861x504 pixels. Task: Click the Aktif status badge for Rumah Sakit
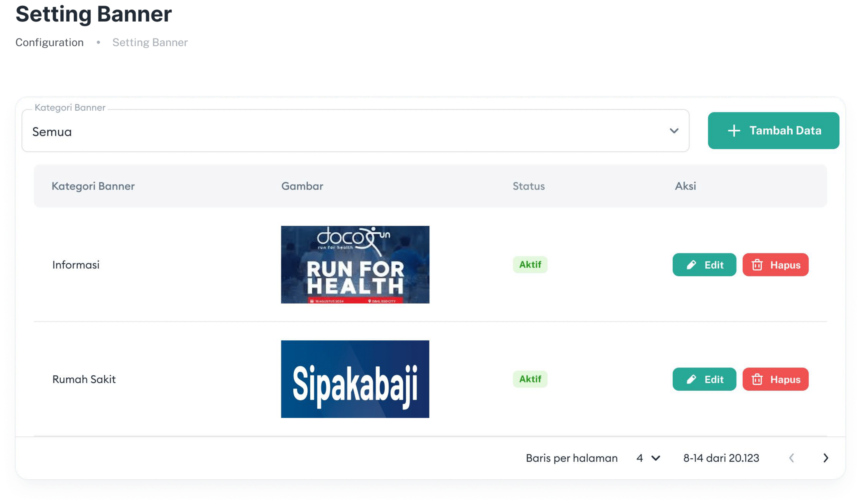pos(530,379)
